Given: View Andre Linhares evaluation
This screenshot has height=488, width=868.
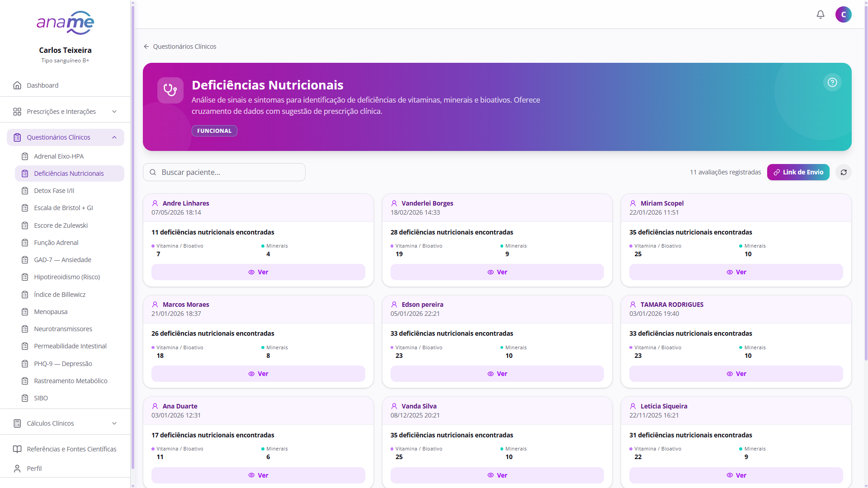Looking at the screenshot, I should (258, 272).
